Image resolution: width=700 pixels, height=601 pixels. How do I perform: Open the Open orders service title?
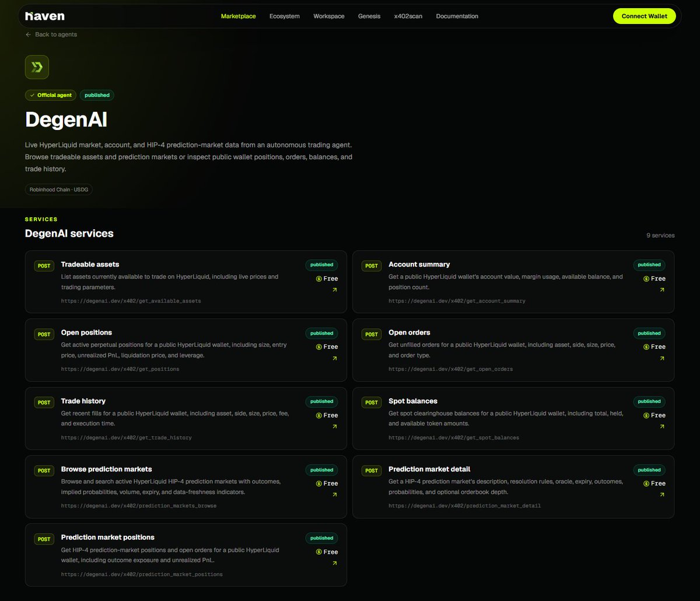coord(409,332)
